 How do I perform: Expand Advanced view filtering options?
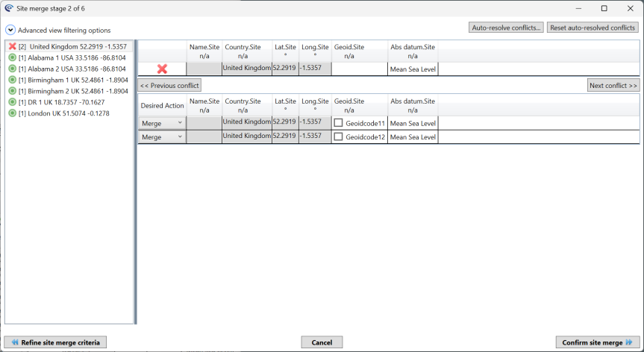pos(10,31)
